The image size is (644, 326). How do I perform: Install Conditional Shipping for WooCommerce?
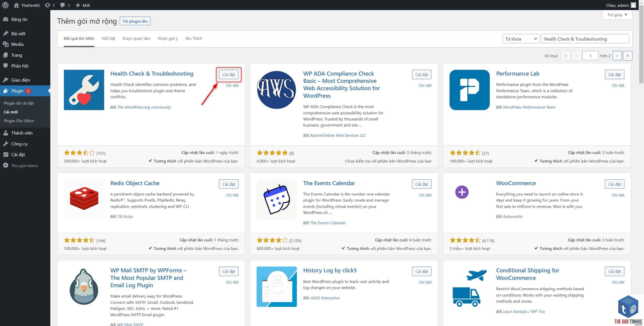point(615,271)
